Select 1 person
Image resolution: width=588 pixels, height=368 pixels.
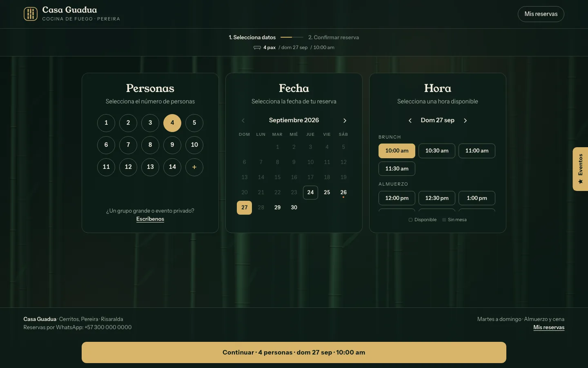[106, 123]
